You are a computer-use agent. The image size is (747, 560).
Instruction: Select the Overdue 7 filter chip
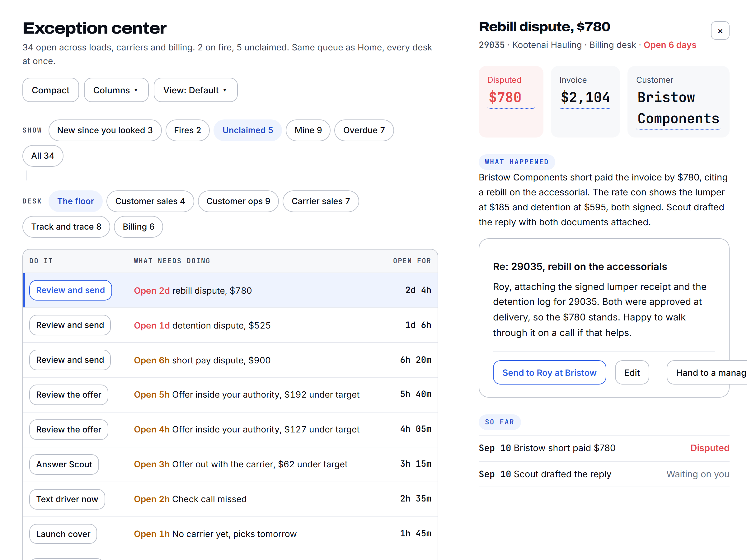[364, 130]
